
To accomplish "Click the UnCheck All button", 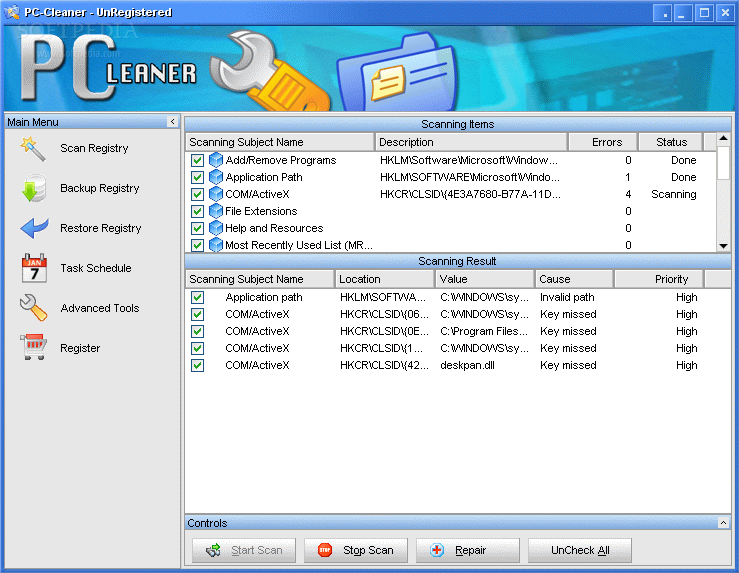I will [580, 550].
